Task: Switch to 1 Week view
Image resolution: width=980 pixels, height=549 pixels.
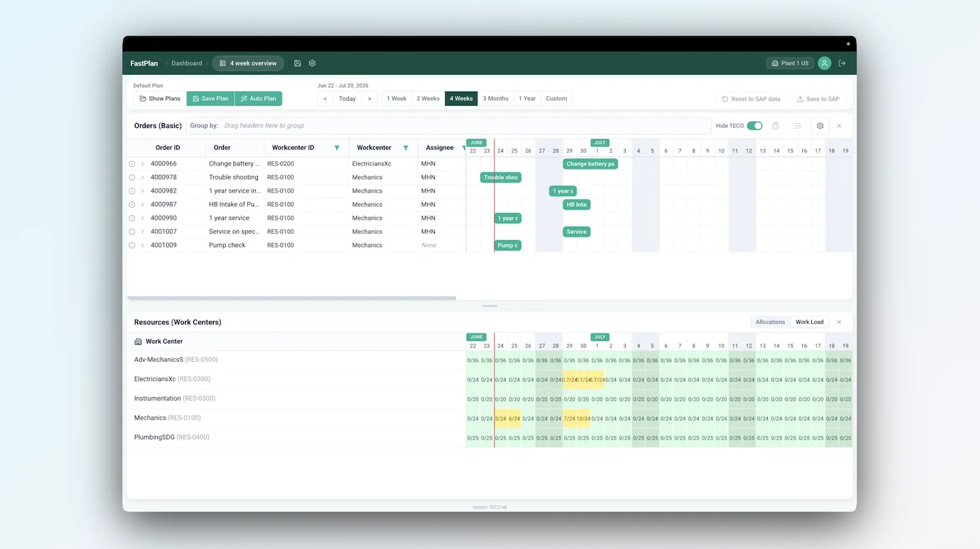Action: (x=396, y=99)
